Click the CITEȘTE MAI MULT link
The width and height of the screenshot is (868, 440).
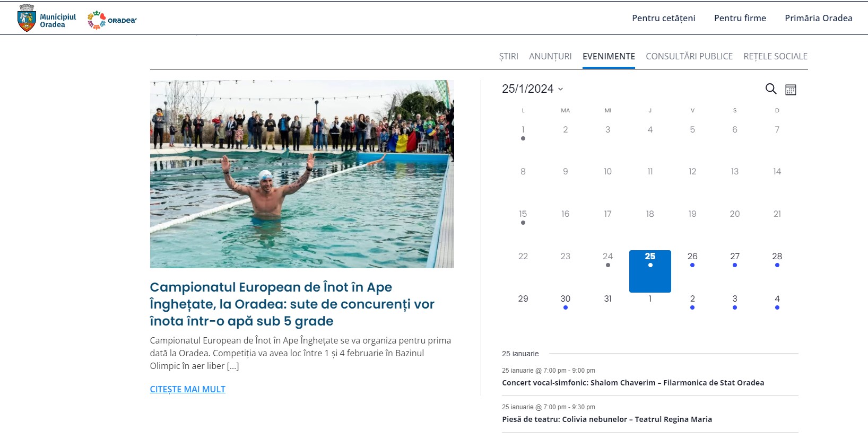[x=187, y=389]
